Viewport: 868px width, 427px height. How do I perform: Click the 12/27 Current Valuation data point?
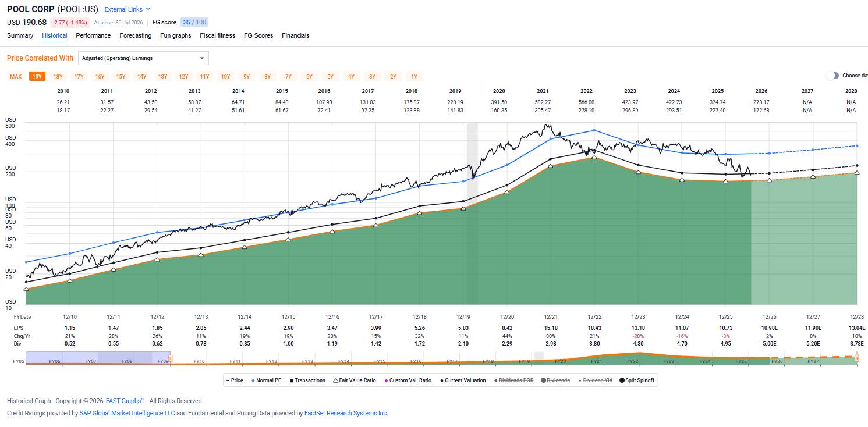pos(813,170)
